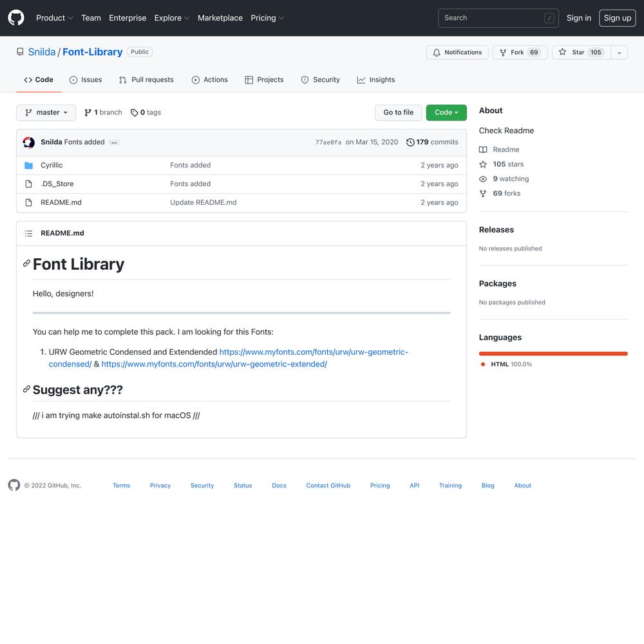Open the Update README.md commit message
The width and height of the screenshot is (644, 644).
(x=204, y=202)
